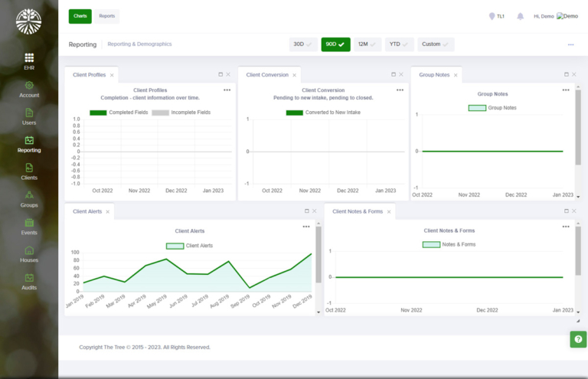Open the Houses sidebar icon
Screen dimensions: 588x379
pyautogui.click(x=29, y=251)
